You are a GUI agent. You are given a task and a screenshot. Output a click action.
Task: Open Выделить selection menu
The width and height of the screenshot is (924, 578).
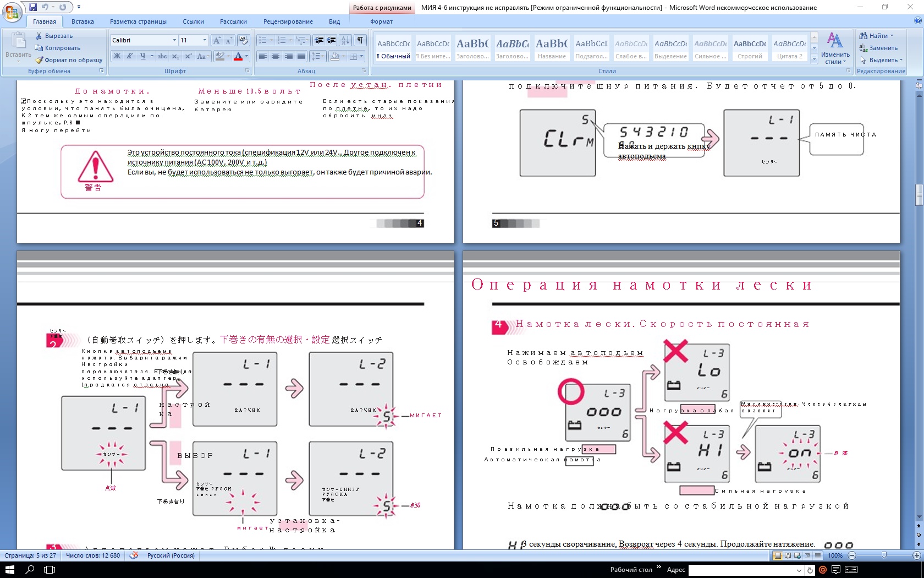click(x=881, y=60)
